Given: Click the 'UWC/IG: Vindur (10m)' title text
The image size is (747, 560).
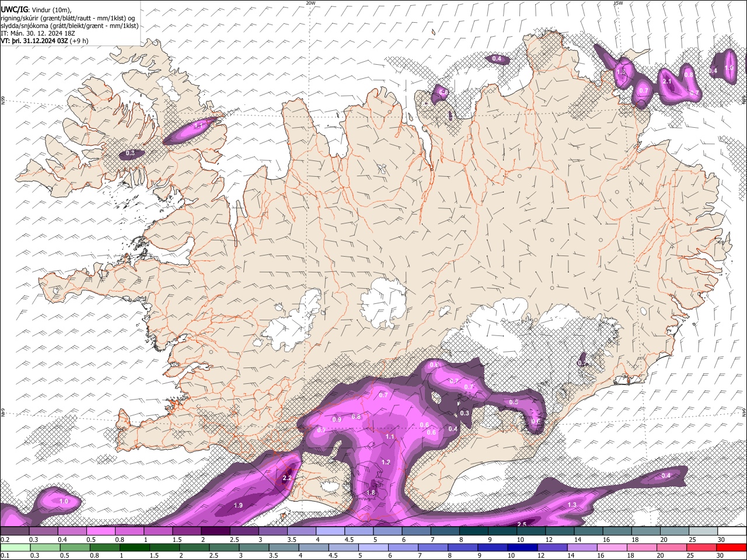Looking at the screenshot, I should coord(36,9).
